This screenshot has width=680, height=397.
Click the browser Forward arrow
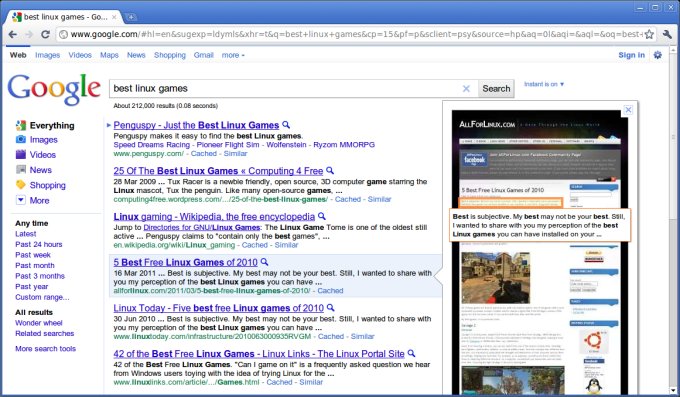(29, 34)
